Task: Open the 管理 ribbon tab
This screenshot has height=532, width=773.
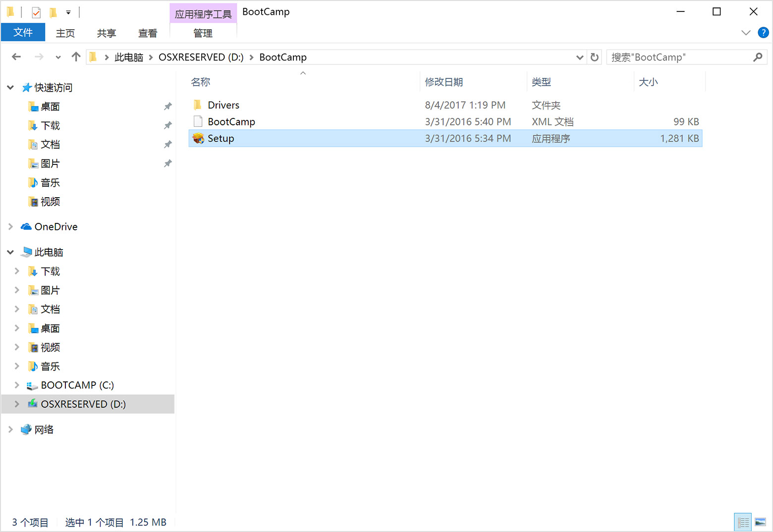Action: pyautogui.click(x=203, y=33)
